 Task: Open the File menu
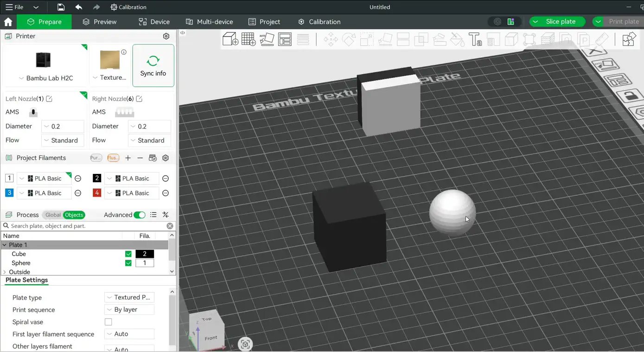click(14, 7)
